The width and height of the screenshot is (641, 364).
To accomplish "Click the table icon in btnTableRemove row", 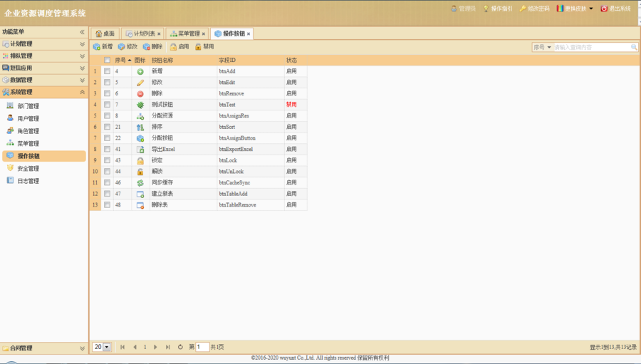I will point(140,205).
